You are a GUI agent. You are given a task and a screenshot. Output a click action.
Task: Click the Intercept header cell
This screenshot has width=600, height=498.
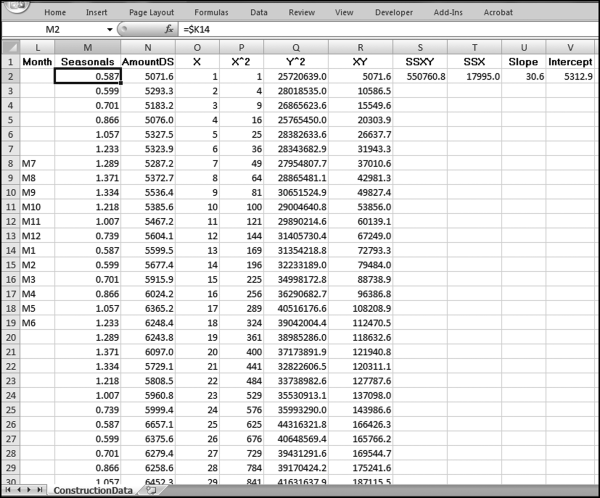(x=571, y=62)
